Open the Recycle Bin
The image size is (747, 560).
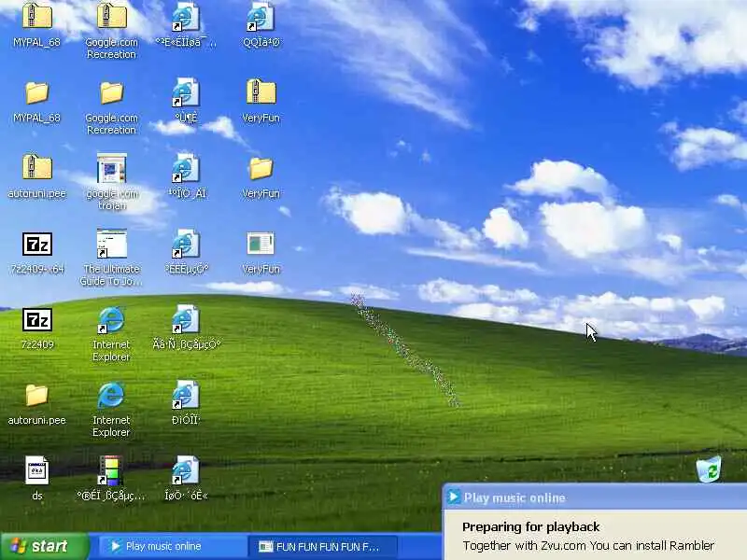tap(709, 469)
